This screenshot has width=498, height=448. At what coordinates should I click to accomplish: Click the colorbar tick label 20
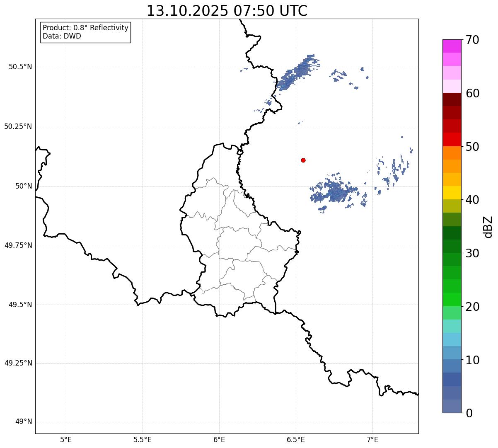[472, 307]
